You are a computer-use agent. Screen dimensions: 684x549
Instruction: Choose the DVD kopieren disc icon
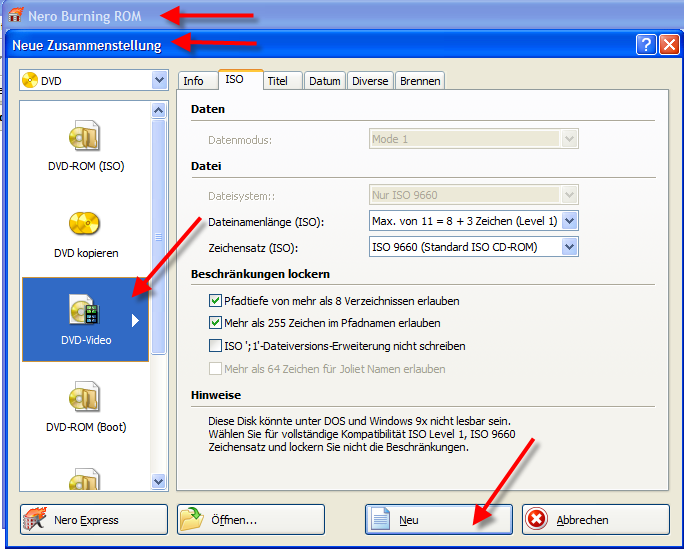tap(85, 223)
